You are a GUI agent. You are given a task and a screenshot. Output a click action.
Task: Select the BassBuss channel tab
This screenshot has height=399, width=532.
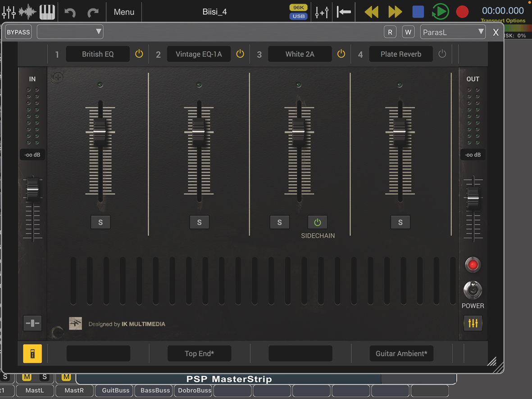[x=154, y=390]
